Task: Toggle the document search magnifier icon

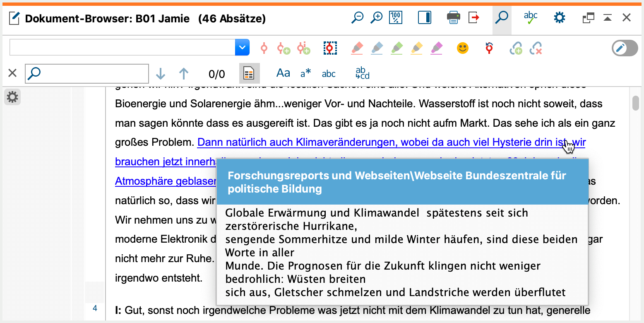Action: (502, 18)
